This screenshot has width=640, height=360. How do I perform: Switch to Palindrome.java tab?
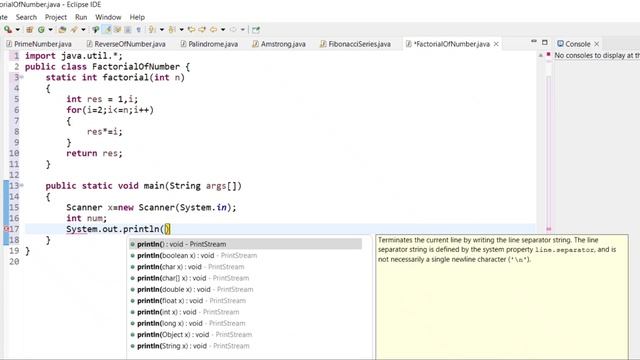[x=209, y=44]
